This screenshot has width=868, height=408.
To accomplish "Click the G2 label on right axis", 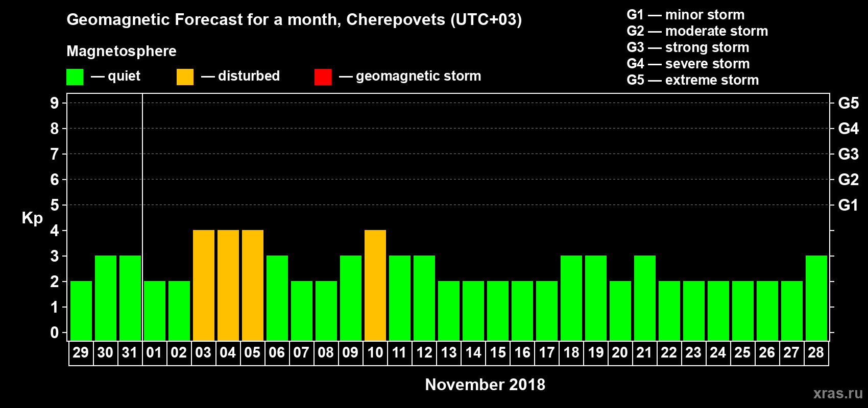I will point(849,180).
